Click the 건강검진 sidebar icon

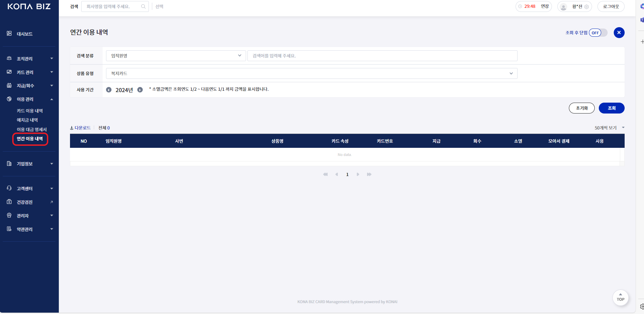pyautogui.click(x=9, y=202)
